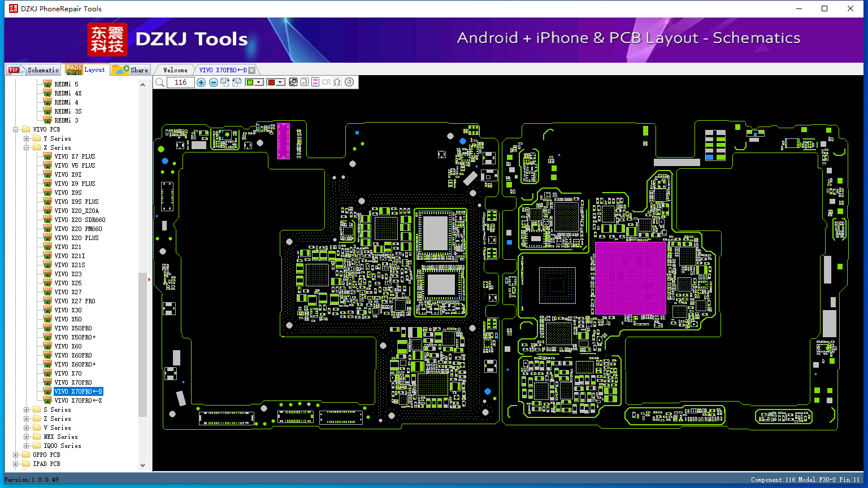The height and width of the screenshot is (488, 868).
Task: Open the red color dropdown arrow
Action: tap(280, 82)
